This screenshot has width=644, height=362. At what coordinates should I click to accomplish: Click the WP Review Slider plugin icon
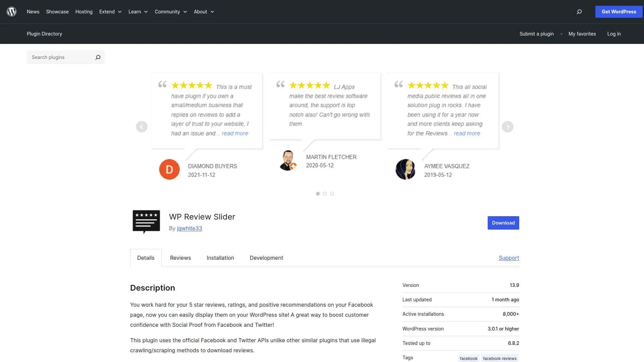point(146,222)
